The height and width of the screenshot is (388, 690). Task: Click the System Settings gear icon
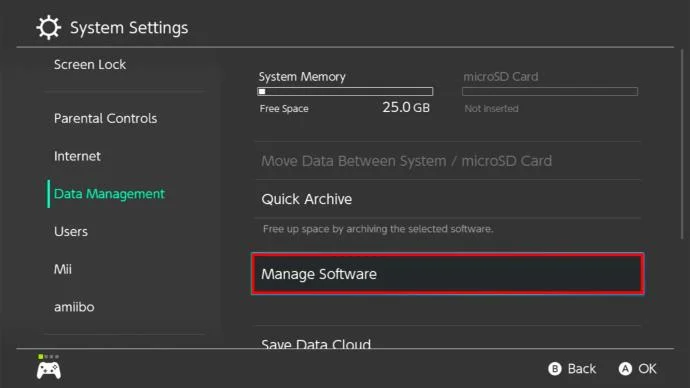[48, 27]
